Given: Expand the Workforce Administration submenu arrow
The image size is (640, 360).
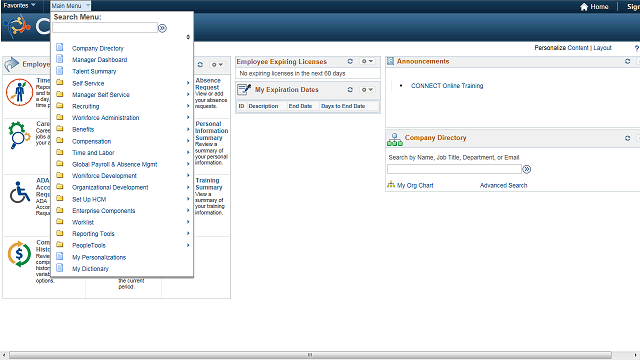Looking at the screenshot, I should pos(188,118).
